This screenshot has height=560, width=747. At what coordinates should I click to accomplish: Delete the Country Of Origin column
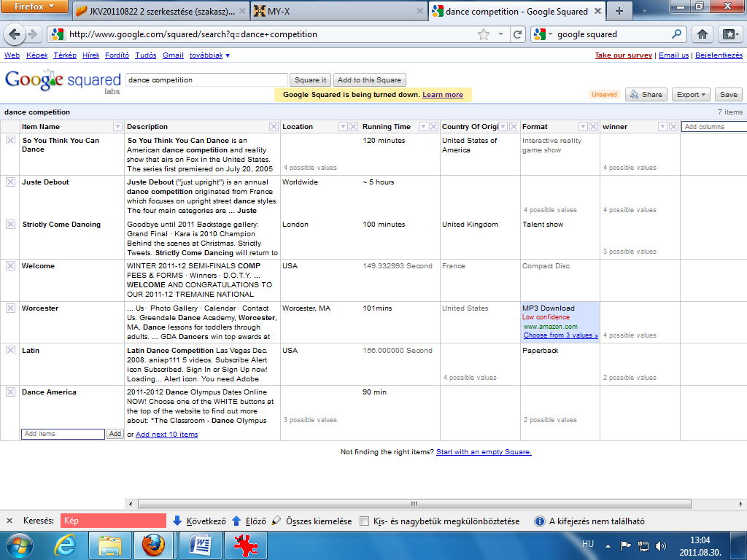[x=514, y=126]
